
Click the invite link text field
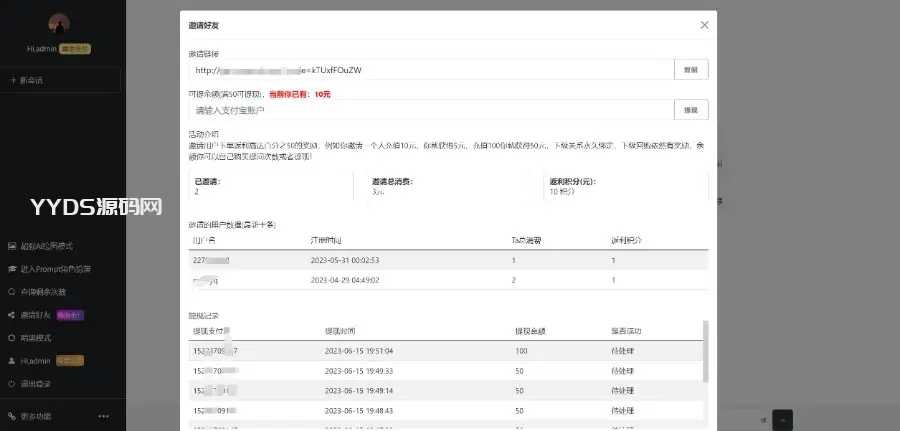pyautogui.click(x=430, y=70)
